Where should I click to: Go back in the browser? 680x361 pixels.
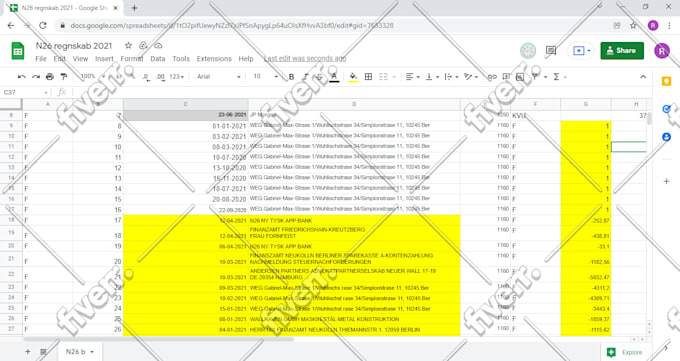(11, 26)
